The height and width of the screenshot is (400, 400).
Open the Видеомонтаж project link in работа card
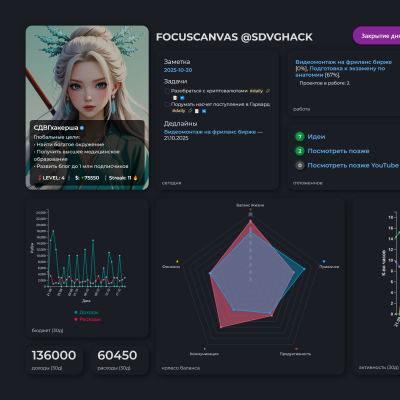(x=344, y=62)
